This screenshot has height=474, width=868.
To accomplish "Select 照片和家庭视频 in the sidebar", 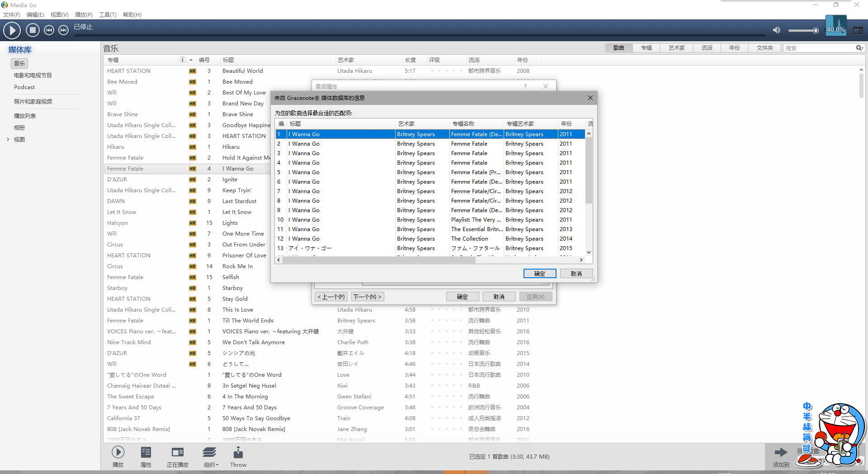I will pyautogui.click(x=33, y=102).
